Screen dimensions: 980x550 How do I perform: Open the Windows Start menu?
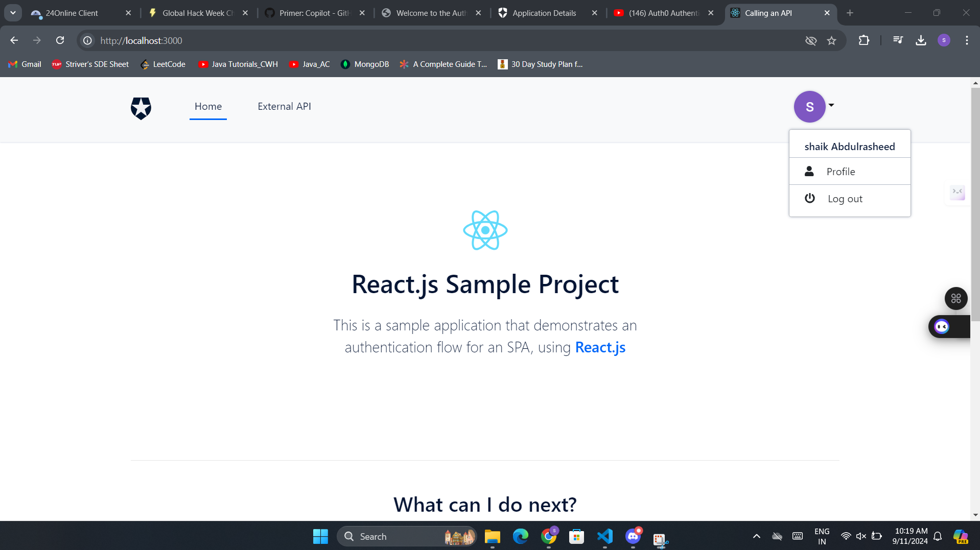coord(320,536)
